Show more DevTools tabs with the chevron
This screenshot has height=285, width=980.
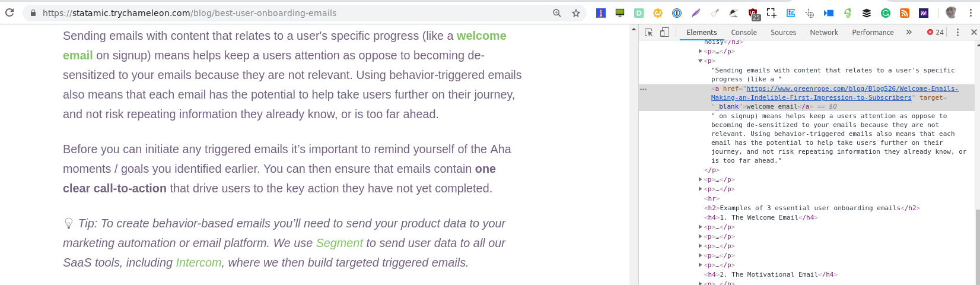point(909,32)
